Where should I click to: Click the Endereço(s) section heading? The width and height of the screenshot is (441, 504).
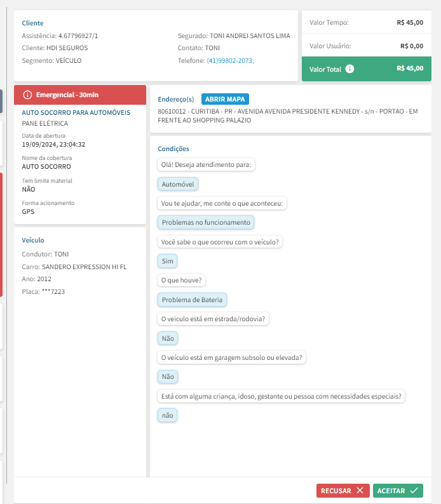click(175, 100)
